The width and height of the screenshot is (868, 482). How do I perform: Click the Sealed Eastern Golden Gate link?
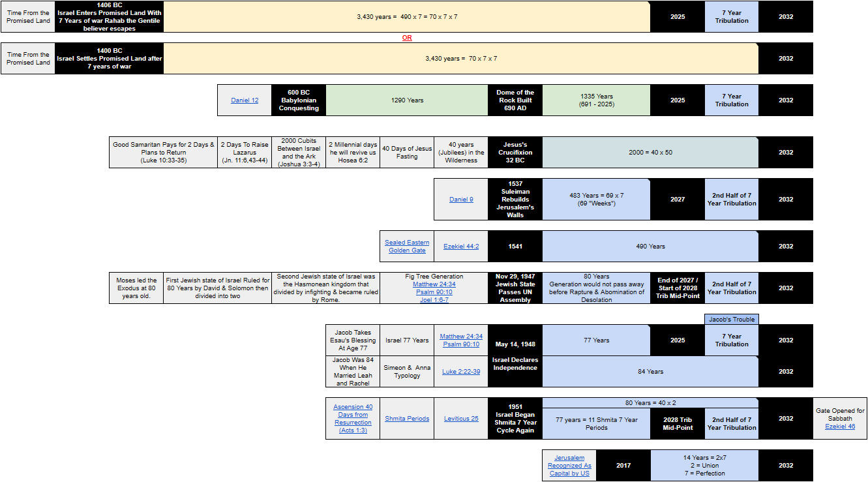[407, 247]
